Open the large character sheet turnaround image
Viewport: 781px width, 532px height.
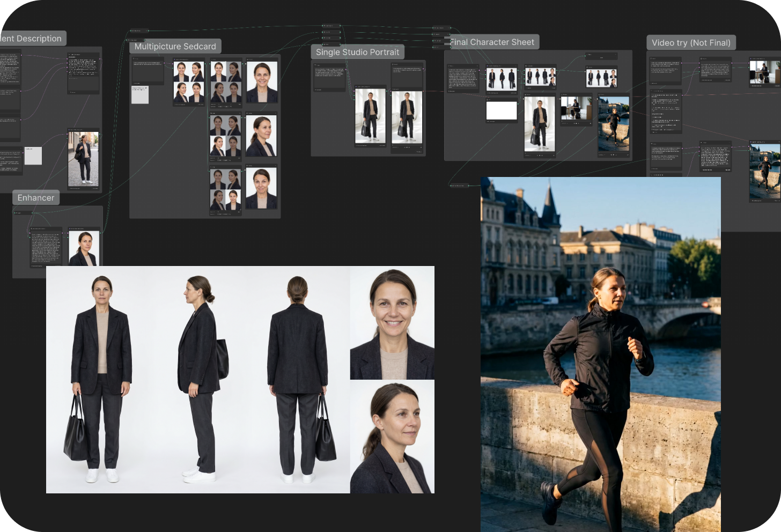(240, 380)
